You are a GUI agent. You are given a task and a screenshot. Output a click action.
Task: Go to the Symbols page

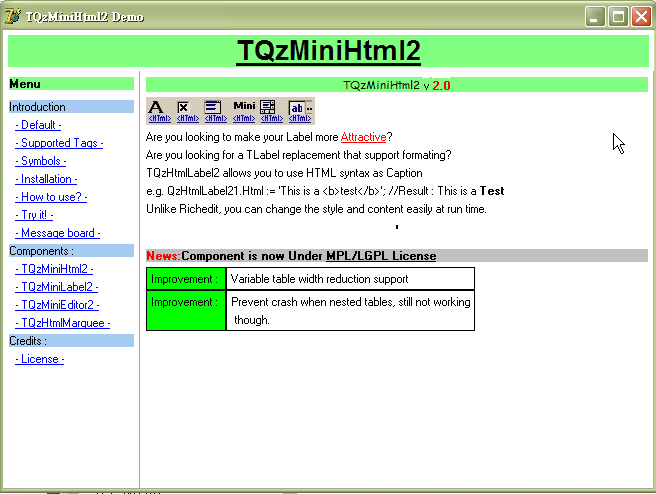point(41,161)
